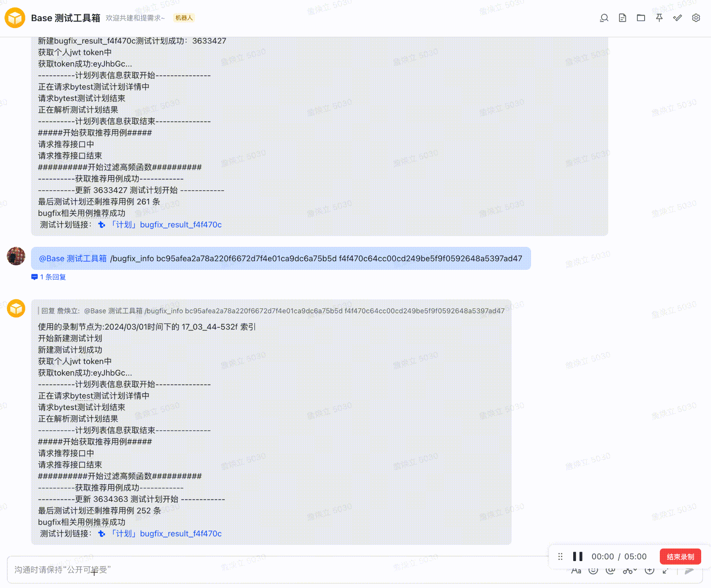Grab the recording bar drag handle
Viewport: 711px width, 588px height.
pos(560,557)
